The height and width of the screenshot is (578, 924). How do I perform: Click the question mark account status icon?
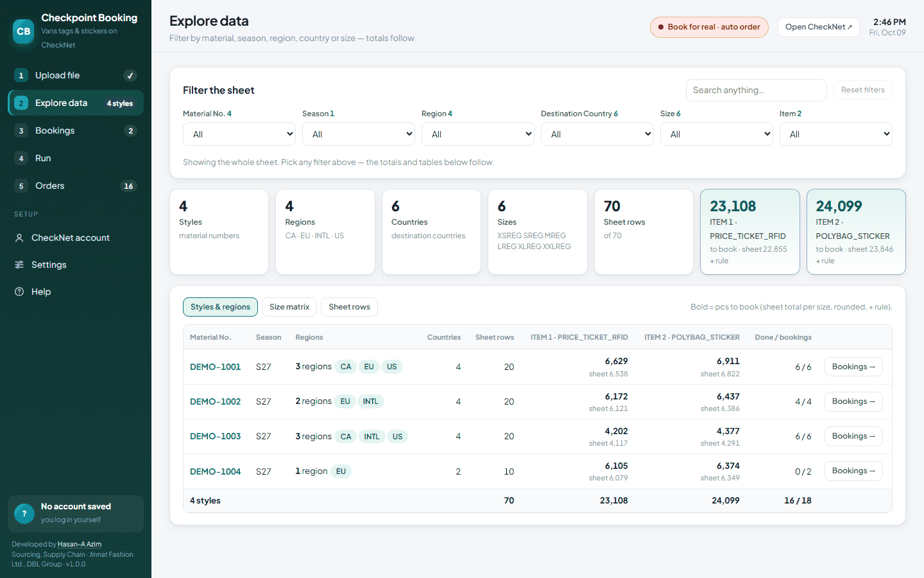coord(24,513)
